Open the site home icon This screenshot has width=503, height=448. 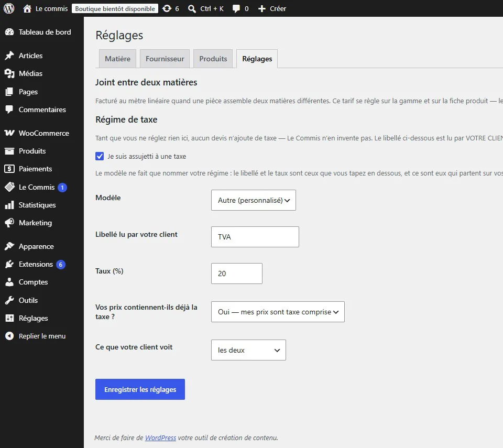27,9
